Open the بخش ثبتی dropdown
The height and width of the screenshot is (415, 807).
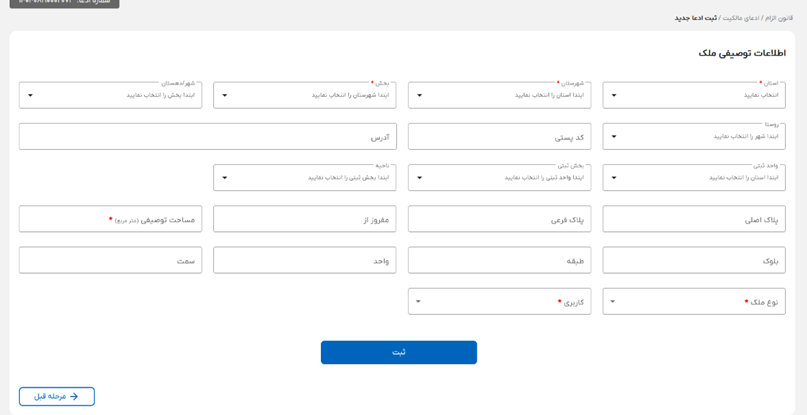coord(499,178)
